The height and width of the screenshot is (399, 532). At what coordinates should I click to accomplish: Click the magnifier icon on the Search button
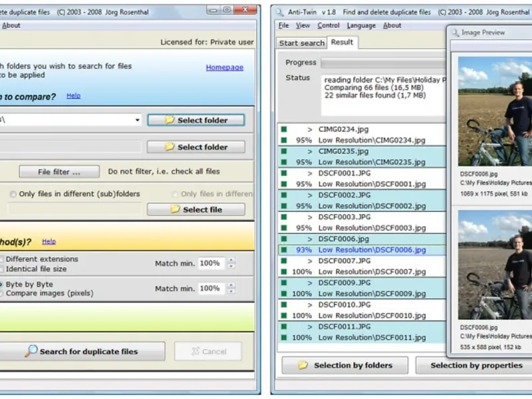[31, 351]
